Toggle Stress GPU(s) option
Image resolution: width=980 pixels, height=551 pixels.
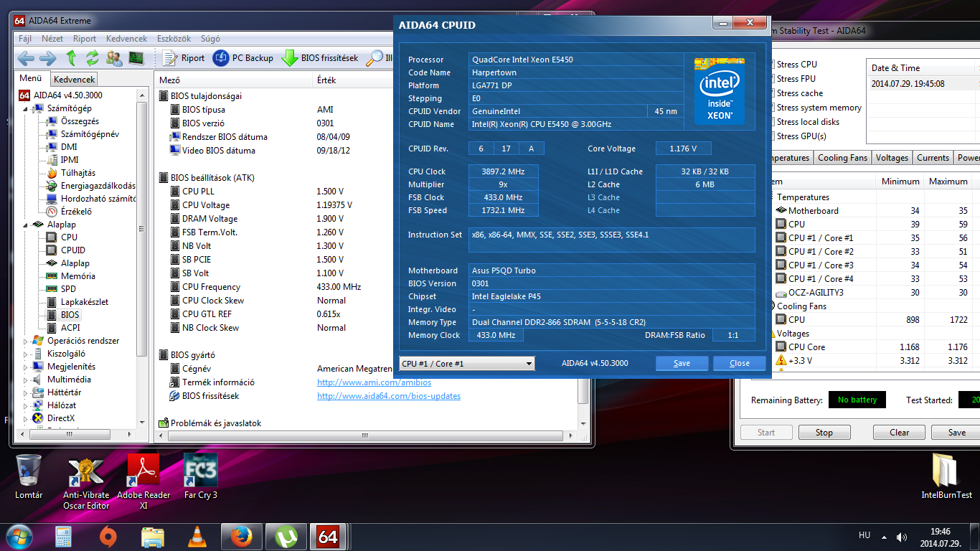(801, 136)
